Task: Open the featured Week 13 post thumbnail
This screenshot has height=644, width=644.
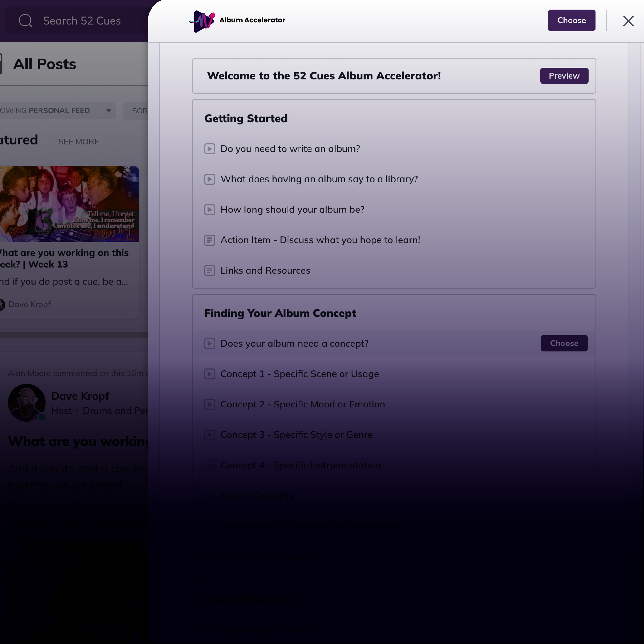Action: point(69,204)
